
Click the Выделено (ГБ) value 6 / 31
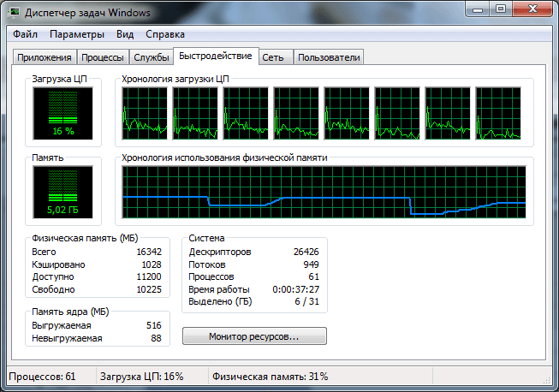pyautogui.click(x=307, y=301)
